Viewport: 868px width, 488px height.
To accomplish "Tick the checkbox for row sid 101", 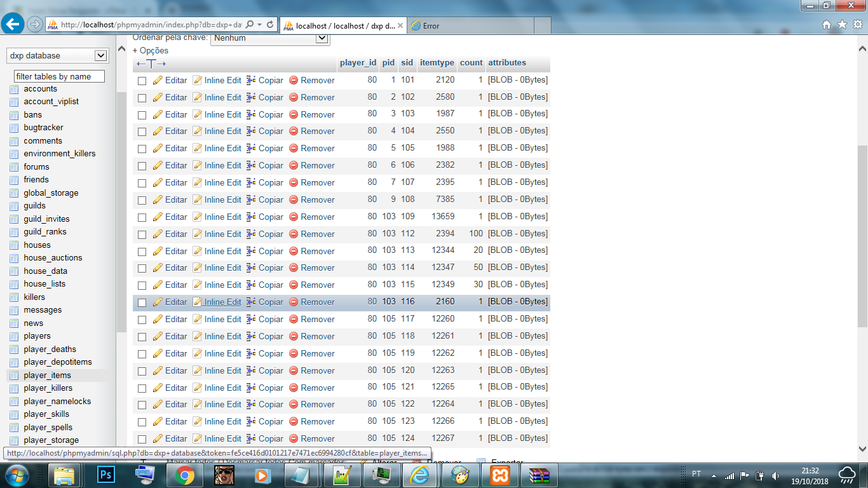I will pyautogui.click(x=142, y=81).
